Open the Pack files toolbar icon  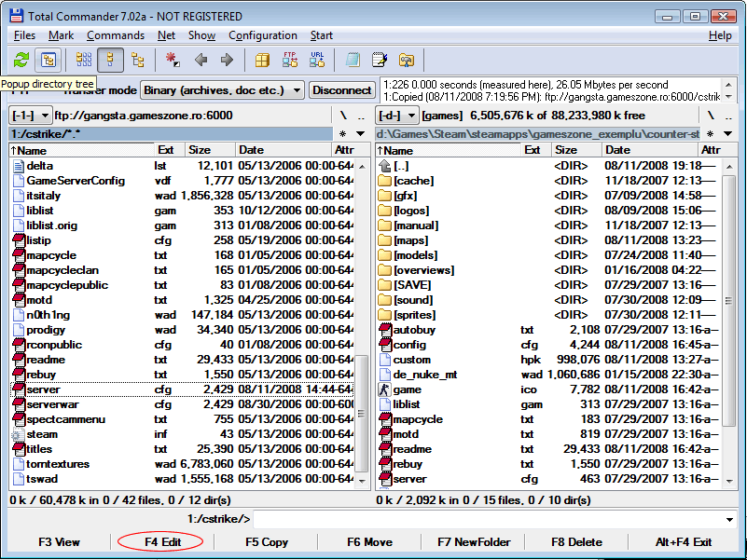263,60
